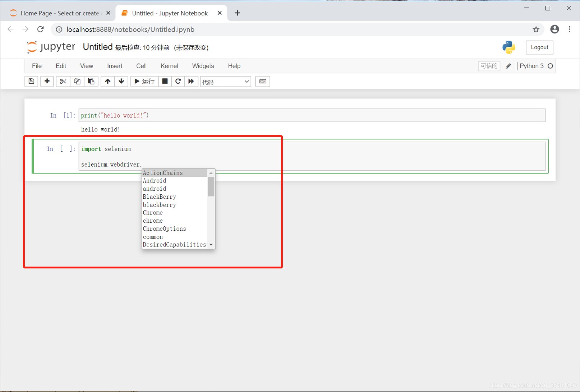Insert a new cell below with plus icon
The height and width of the screenshot is (392, 580).
pyautogui.click(x=47, y=81)
